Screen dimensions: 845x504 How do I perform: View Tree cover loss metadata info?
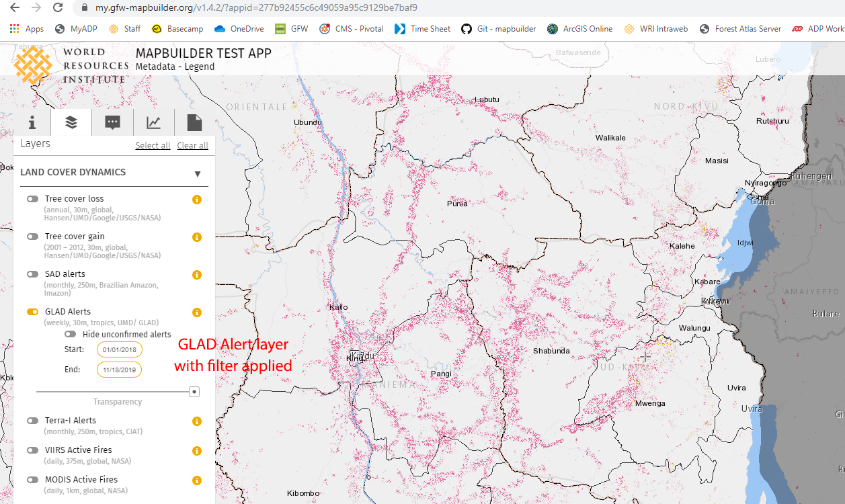click(196, 200)
